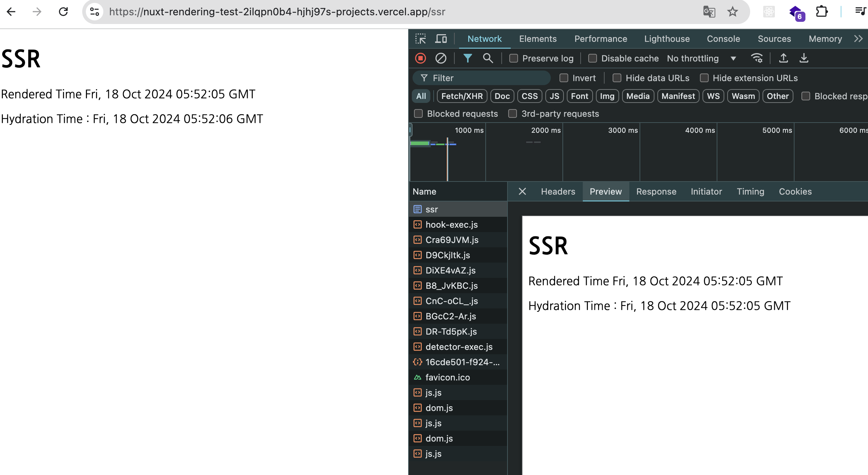Screen dimensions: 868x475
Task: Filter requests by Img type
Action: [x=607, y=96]
